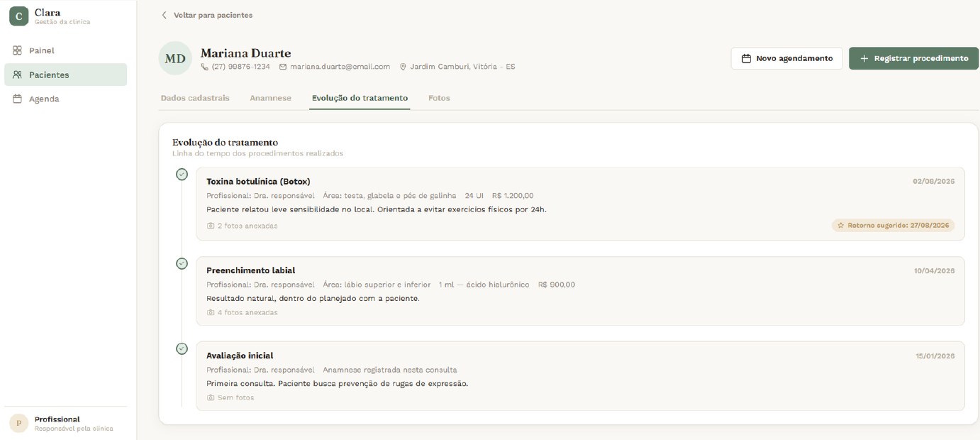This screenshot has height=440, width=980.
Task: Open Agenda in the sidebar
Action: [65, 99]
